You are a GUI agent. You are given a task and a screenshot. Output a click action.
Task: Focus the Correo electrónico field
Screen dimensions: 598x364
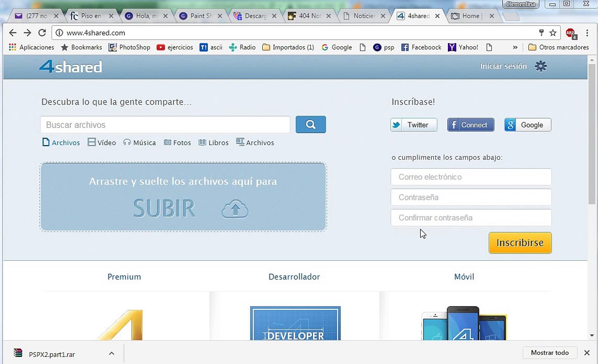point(471,177)
